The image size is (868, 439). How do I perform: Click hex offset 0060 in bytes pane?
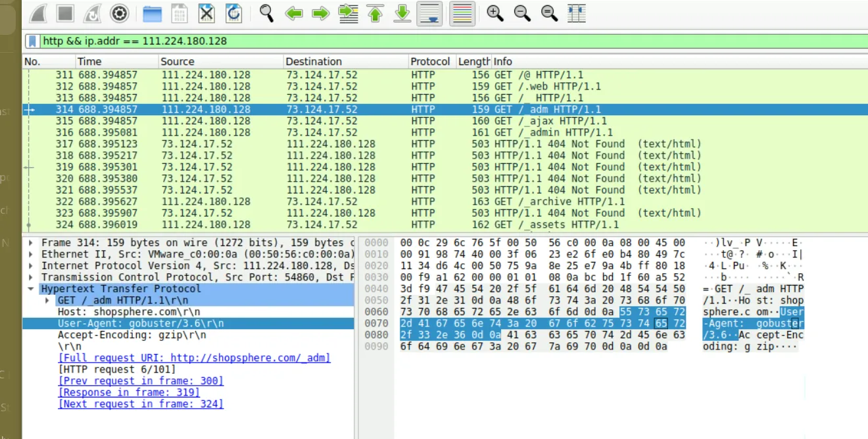(376, 312)
